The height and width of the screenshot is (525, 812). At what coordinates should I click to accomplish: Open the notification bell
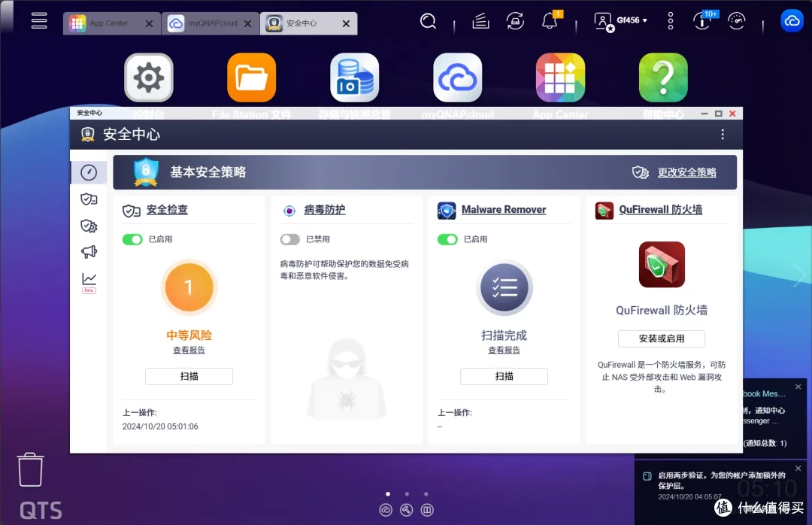(x=550, y=21)
